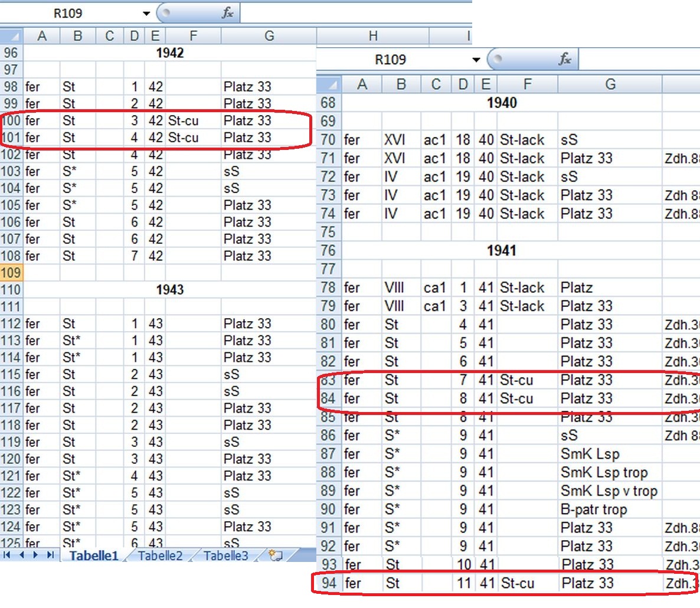Select the 1943 heading cell in row 110

tap(169, 290)
